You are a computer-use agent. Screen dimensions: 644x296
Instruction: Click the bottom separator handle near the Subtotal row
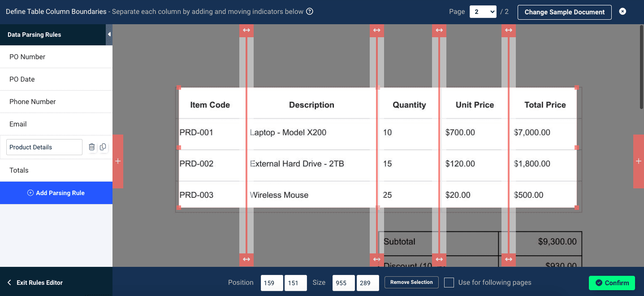(377, 259)
